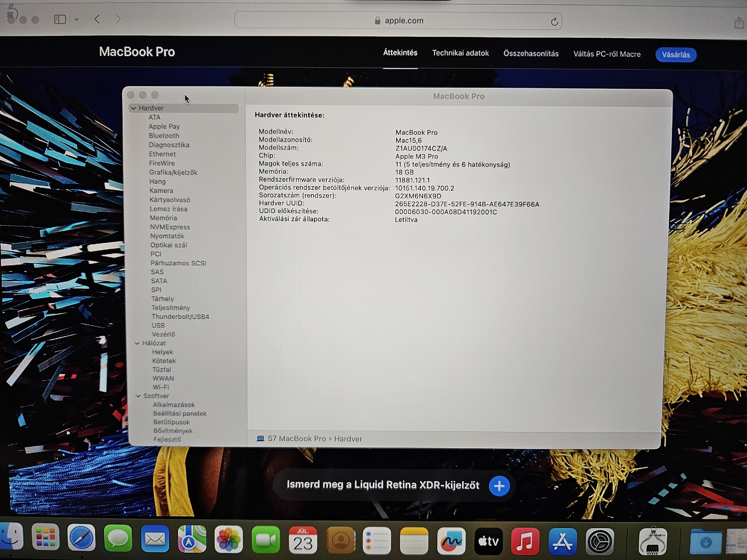Select ATA in sidebar
This screenshot has height=560, width=747.
click(154, 117)
